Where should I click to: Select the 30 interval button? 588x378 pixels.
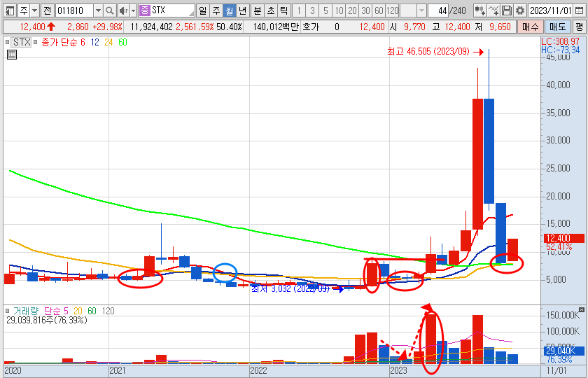coord(365,10)
